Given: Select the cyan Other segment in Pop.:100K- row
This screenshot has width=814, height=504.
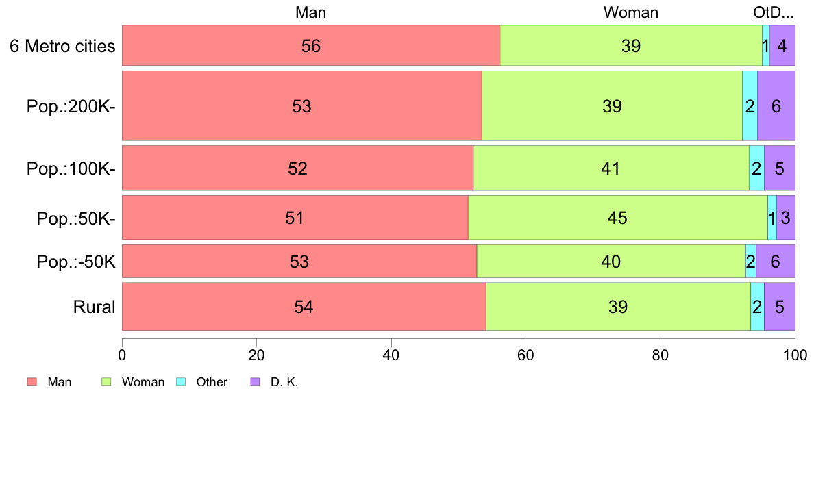Looking at the screenshot, I should 756,168.
